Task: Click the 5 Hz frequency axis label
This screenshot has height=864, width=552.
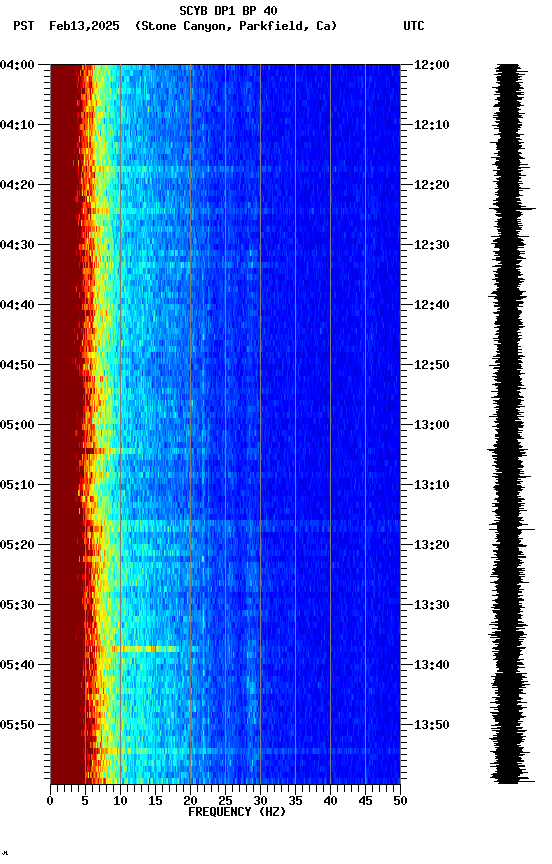Action: (x=85, y=801)
